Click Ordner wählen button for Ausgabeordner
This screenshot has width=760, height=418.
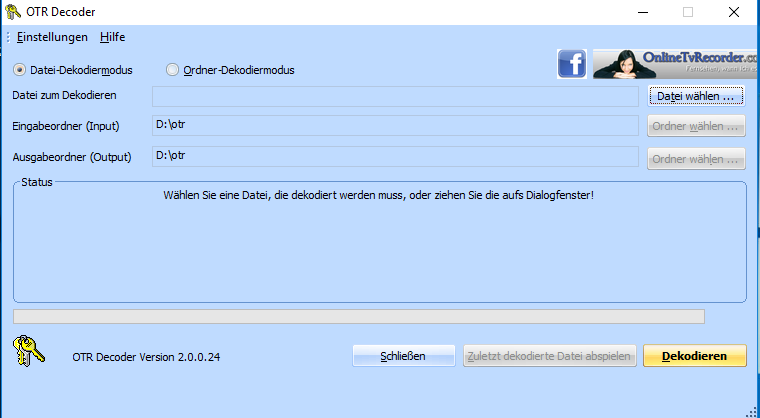click(696, 158)
